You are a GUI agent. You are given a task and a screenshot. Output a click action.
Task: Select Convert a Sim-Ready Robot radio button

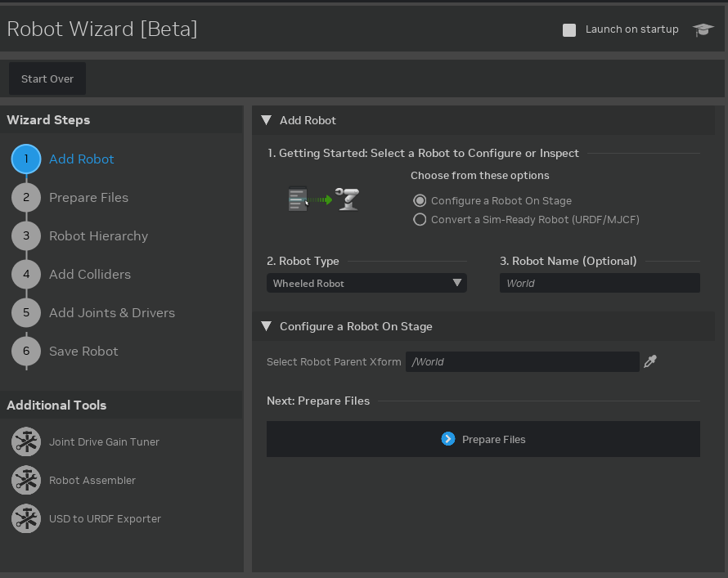[x=420, y=220]
